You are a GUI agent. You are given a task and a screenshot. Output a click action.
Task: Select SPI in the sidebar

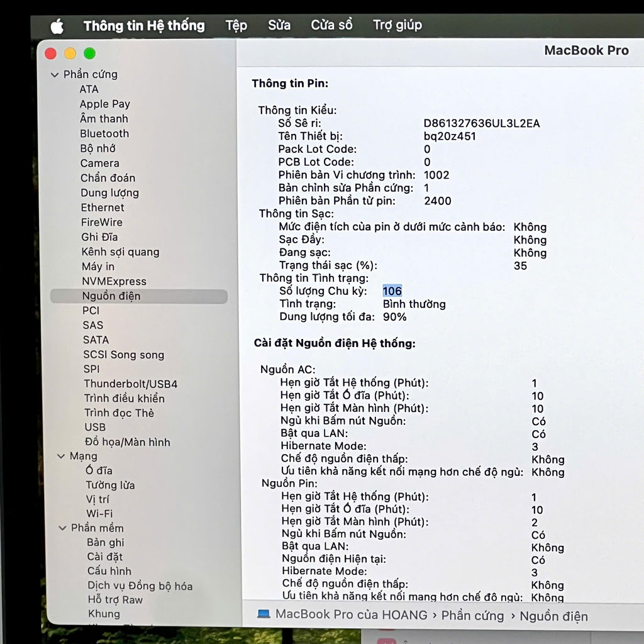(92, 369)
